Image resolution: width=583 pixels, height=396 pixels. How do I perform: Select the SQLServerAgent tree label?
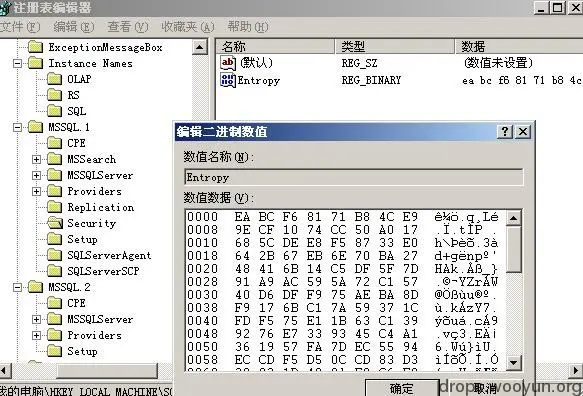pos(109,255)
